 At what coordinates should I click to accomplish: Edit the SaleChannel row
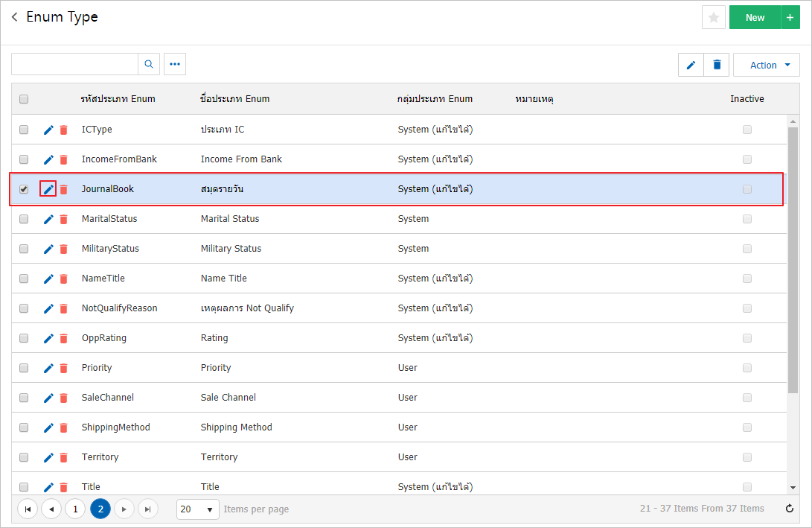[x=48, y=398]
